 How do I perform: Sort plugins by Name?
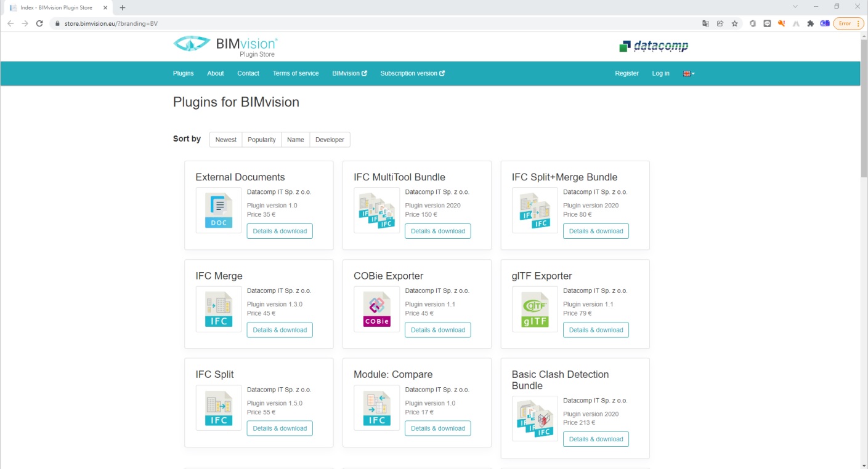pos(296,140)
